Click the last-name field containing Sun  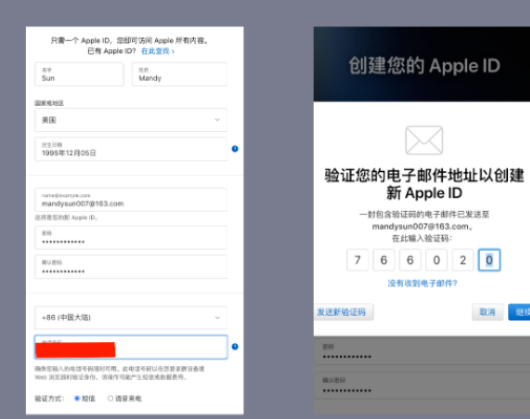[79, 74]
